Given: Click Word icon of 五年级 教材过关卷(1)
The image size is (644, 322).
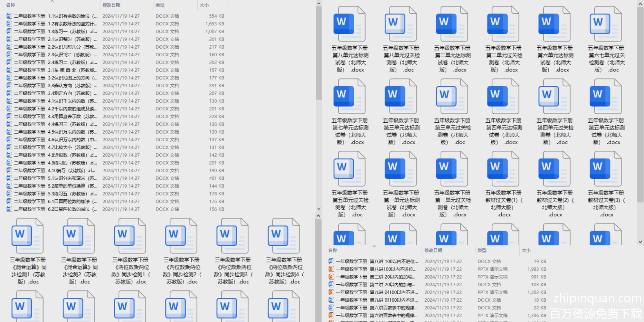Looking at the screenshot, I should click(x=503, y=169).
